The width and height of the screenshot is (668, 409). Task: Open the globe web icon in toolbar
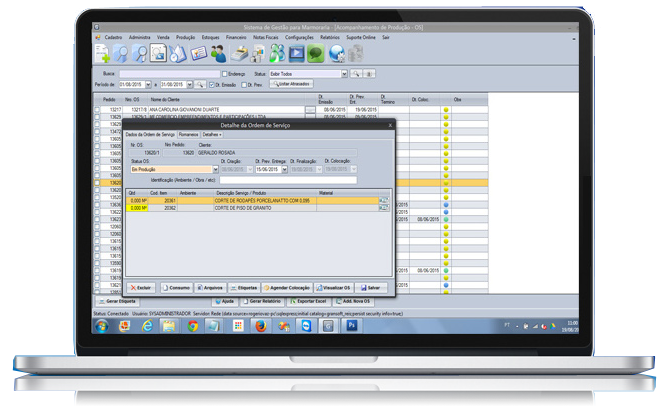tap(336, 53)
